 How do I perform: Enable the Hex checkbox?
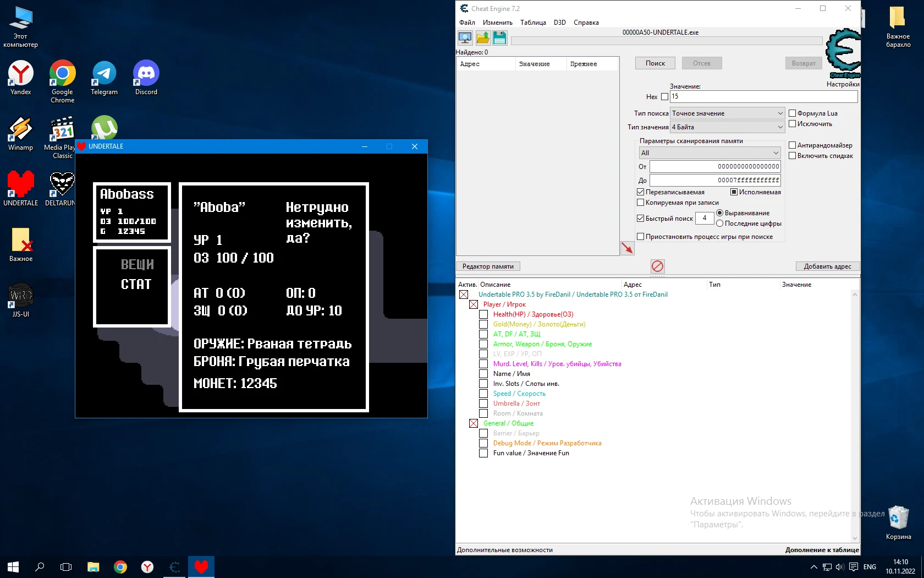tap(664, 97)
